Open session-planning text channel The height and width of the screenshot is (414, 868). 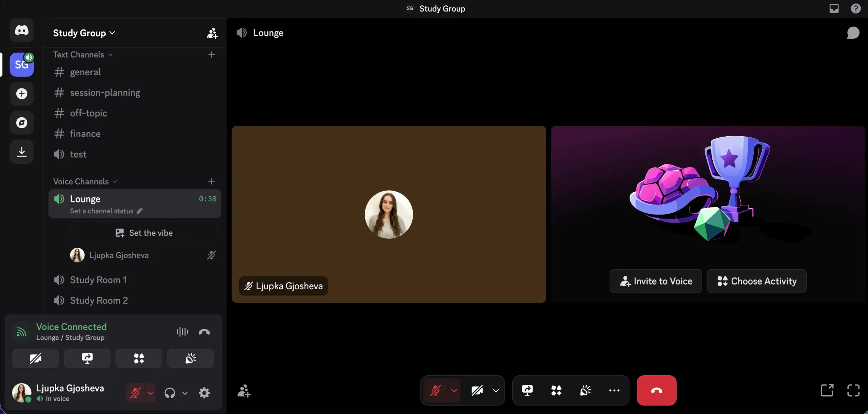(135, 93)
